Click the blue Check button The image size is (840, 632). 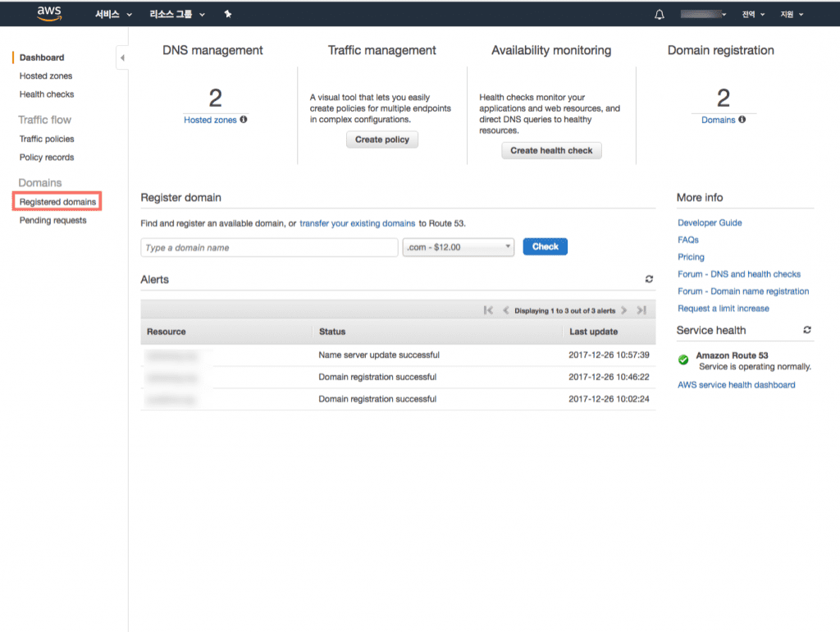[x=545, y=246]
